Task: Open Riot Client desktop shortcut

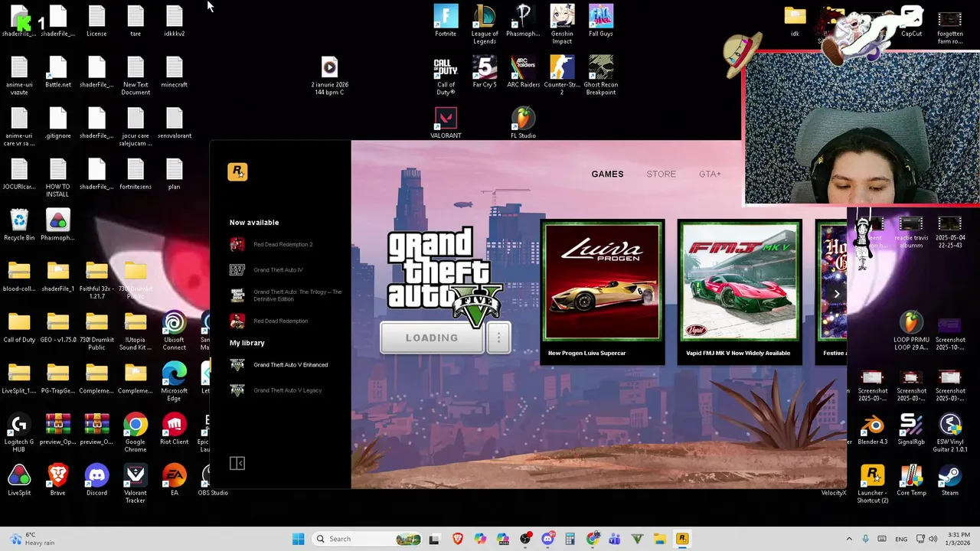Action: click(x=174, y=429)
